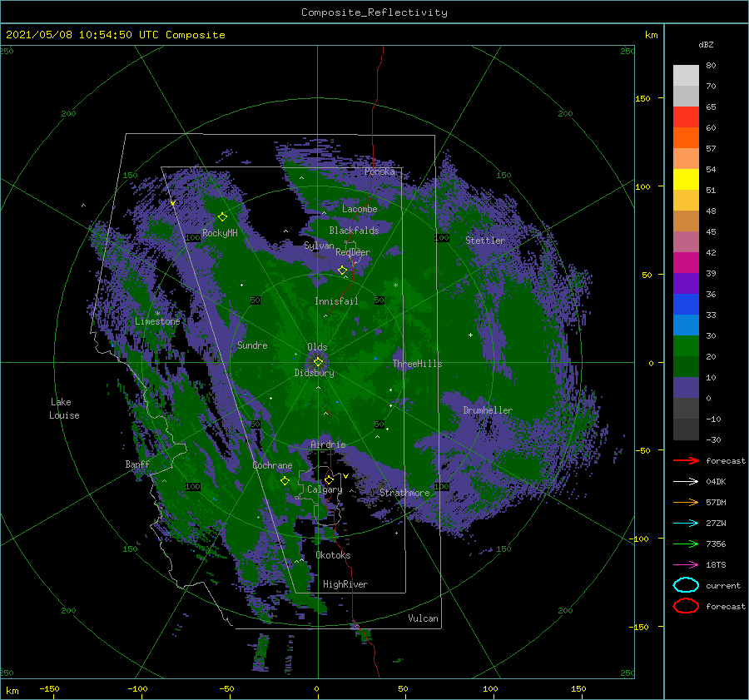
Task: Click the Calgary city label
Action: click(325, 489)
